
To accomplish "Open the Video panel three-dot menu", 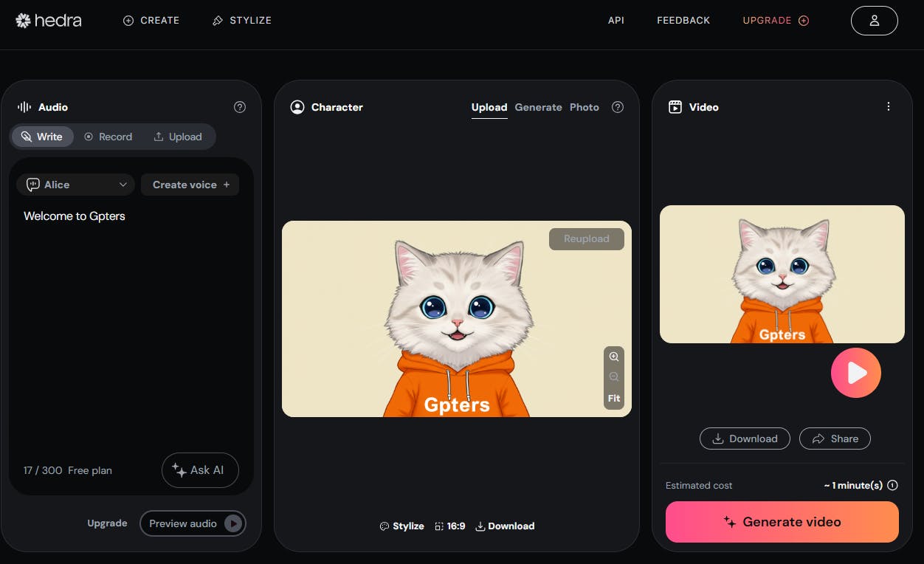I will coord(889,107).
